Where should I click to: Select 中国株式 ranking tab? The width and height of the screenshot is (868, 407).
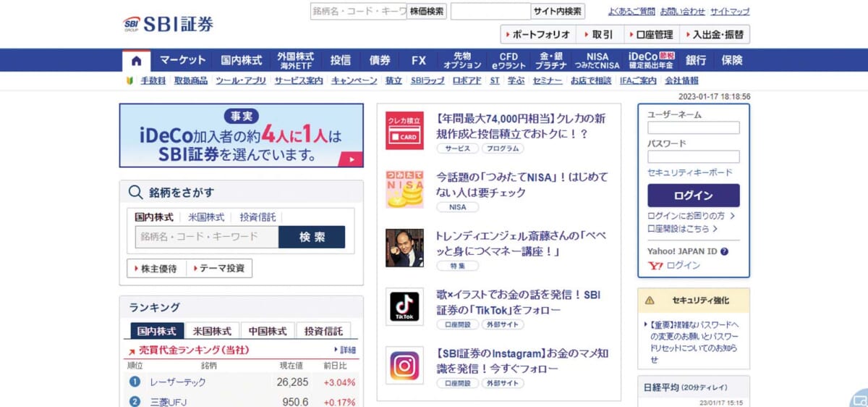point(268,331)
